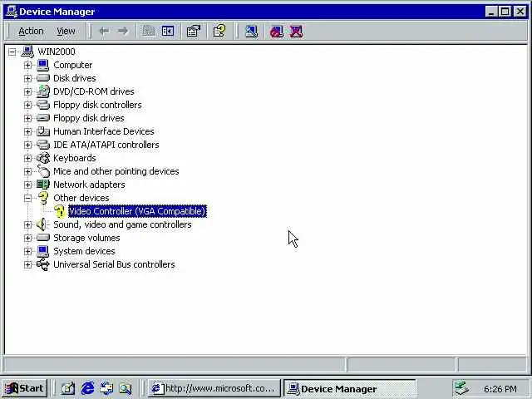
Task: Expand the Computer category
Action: click(x=27, y=65)
